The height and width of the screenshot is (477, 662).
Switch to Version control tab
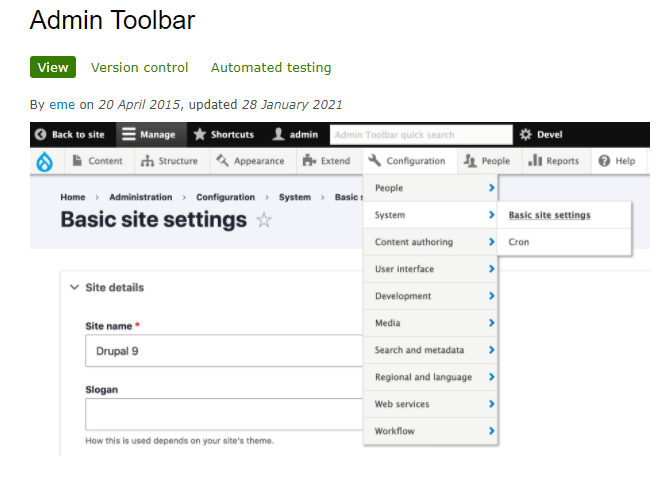[139, 68]
